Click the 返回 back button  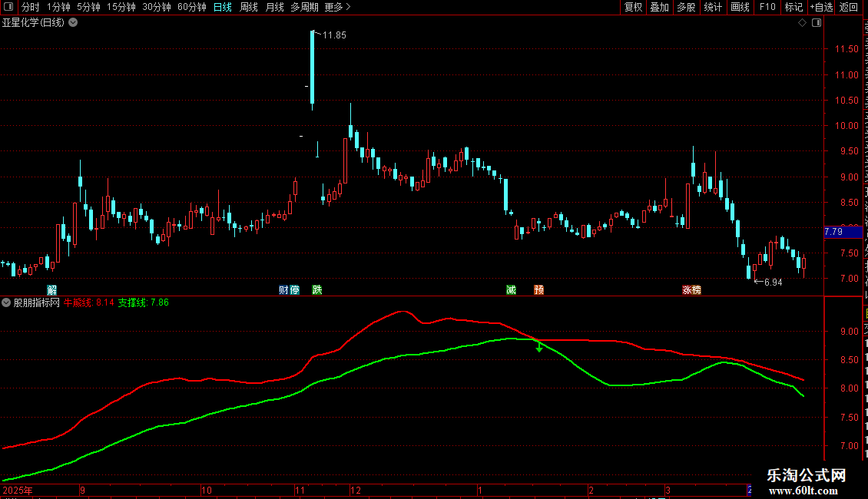[x=848, y=7]
